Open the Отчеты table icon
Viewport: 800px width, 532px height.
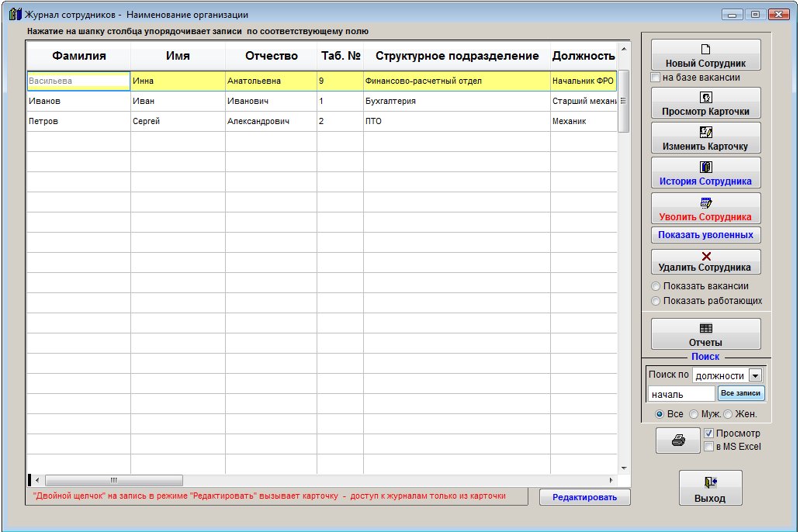coord(705,328)
